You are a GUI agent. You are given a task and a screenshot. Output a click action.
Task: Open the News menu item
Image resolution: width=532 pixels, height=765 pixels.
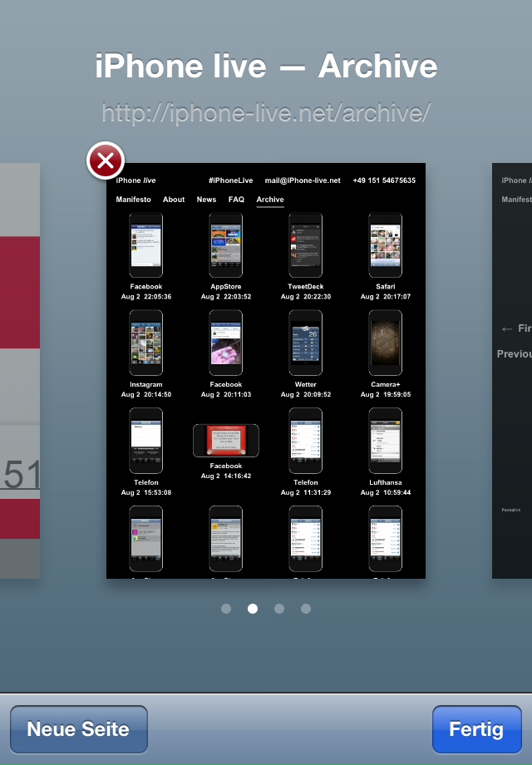pyautogui.click(x=206, y=200)
